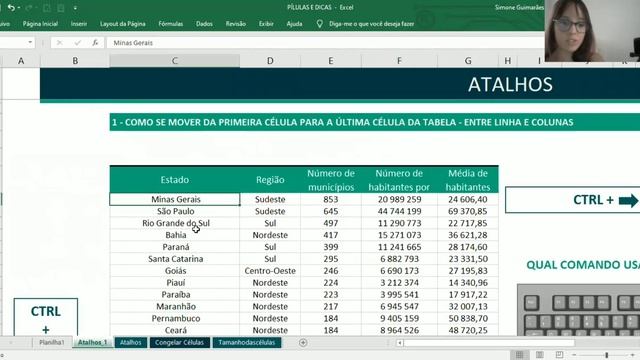Switch to Page Break Preview icon
This screenshot has height=360, width=640.
pyautogui.click(x=559, y=355)
